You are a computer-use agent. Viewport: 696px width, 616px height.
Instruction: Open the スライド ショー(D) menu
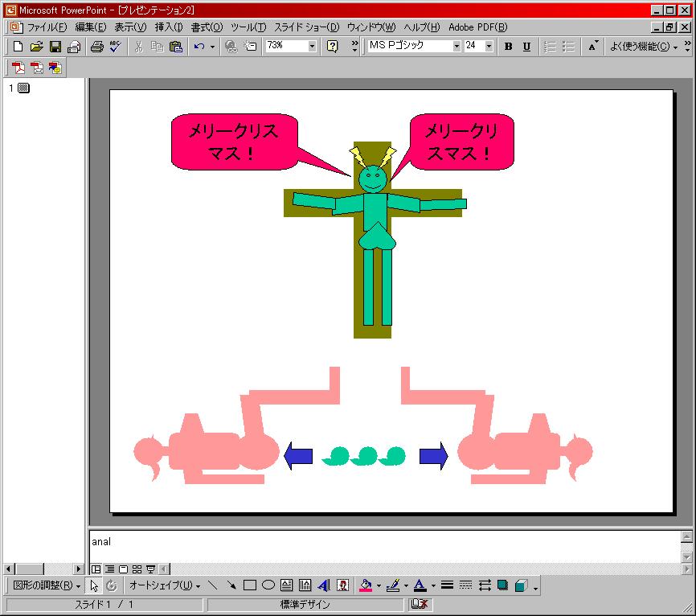[306, 27]
